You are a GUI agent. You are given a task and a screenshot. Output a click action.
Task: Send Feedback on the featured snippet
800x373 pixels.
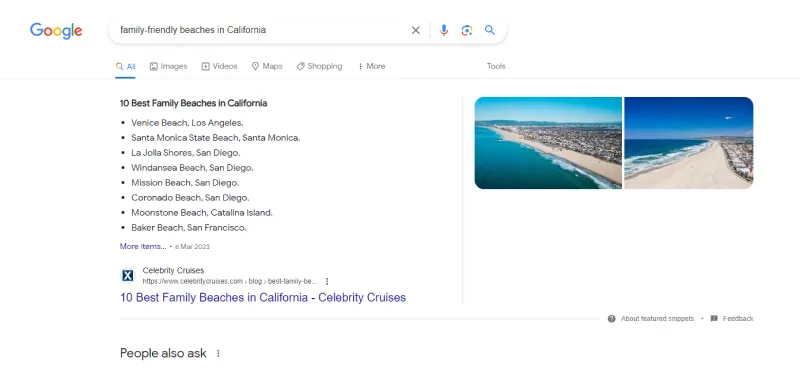point(732,318)
